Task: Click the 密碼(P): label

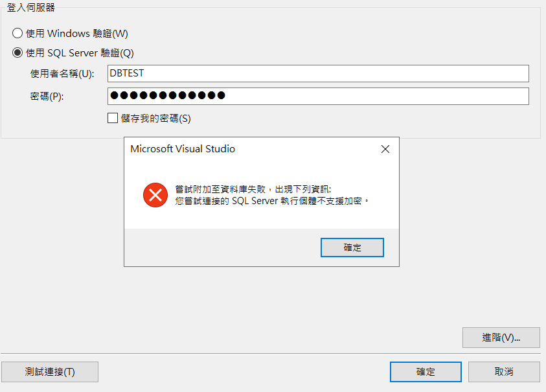Action: pos(47,96)
